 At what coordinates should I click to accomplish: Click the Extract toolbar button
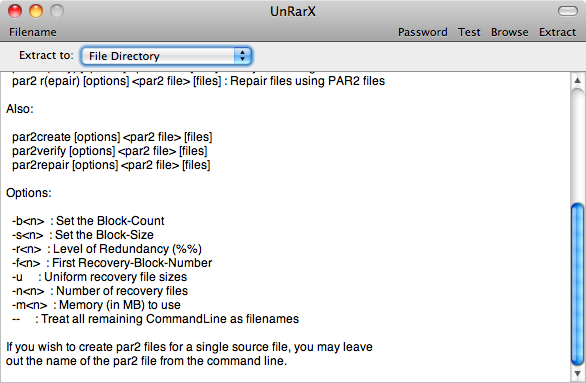tap(558, 32)
